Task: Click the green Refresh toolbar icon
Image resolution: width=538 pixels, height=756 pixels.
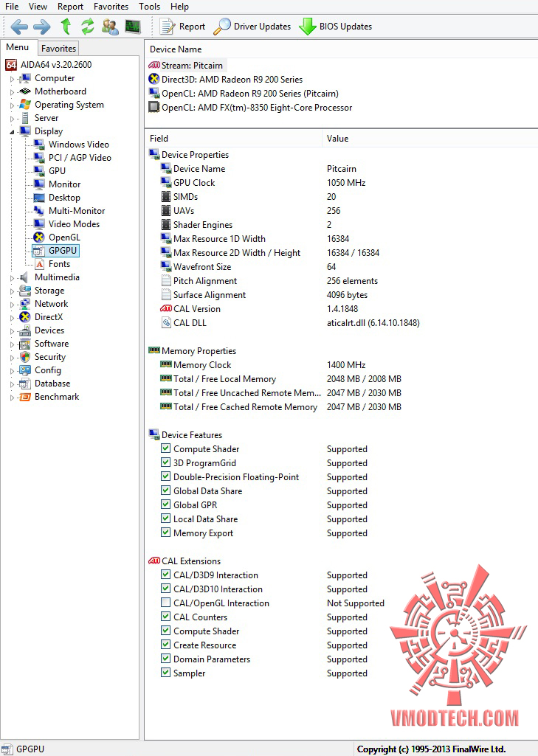Action: 87,27
